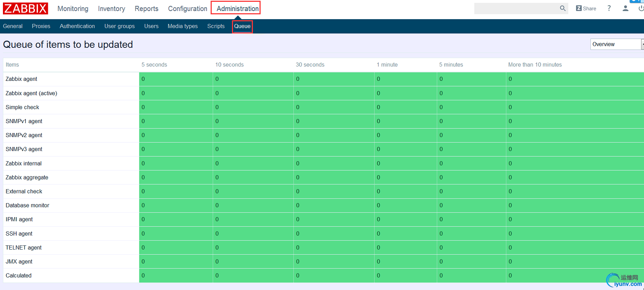Open the Monitoring menu
Viewport: 644px width, 290px height.
coord(73,8)
